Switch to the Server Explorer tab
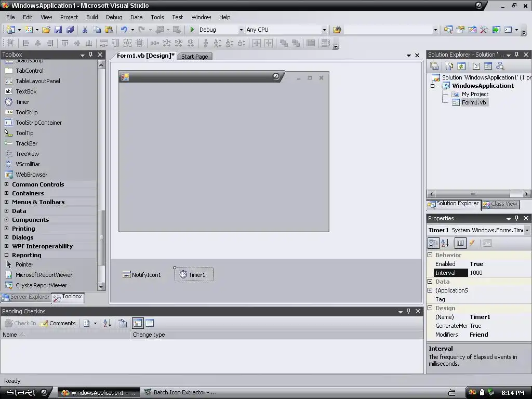The height and width of the screenshot is (399, 532). (26, 297)
